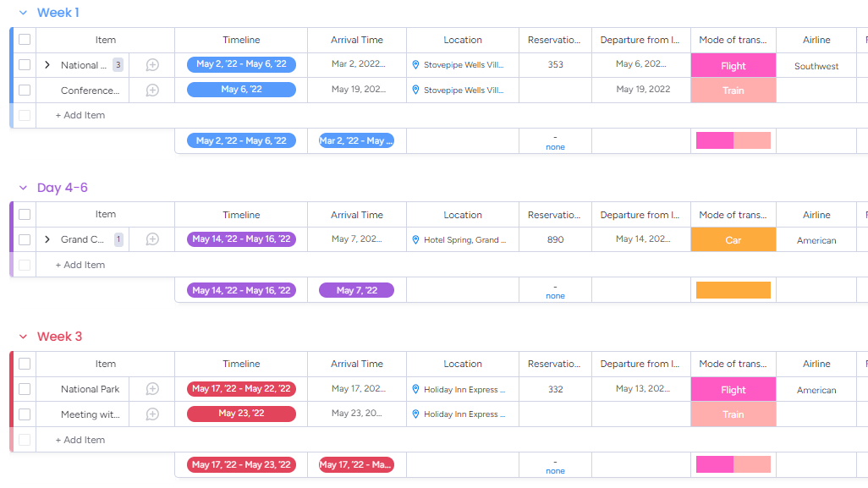Open the location pin for Stovepipe Wells Village
Viewport: 868px width, 488px height.
pyautogui.click(x=415, y=64)
